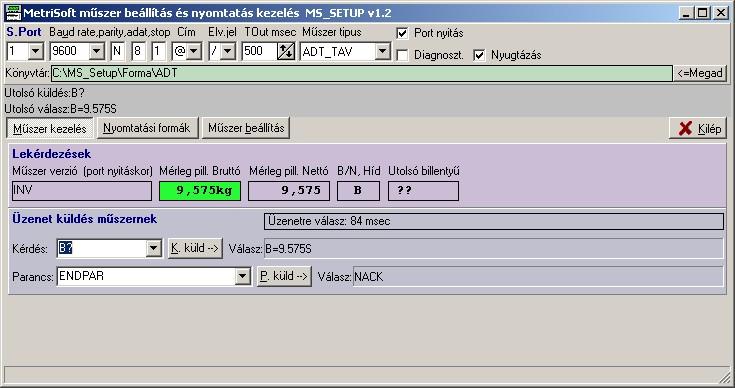Click the Műszer verzió INV field
The image size is (735, 388).
point(82,191)
